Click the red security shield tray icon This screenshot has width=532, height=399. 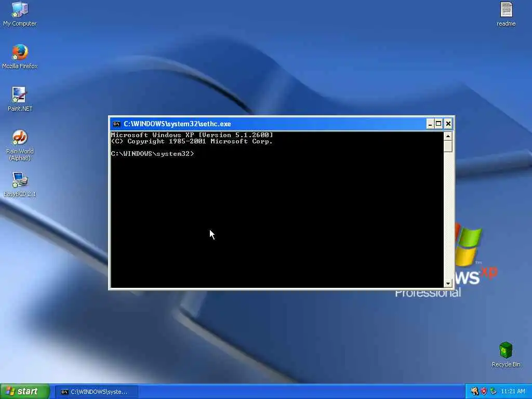click(x=484, y=392)
